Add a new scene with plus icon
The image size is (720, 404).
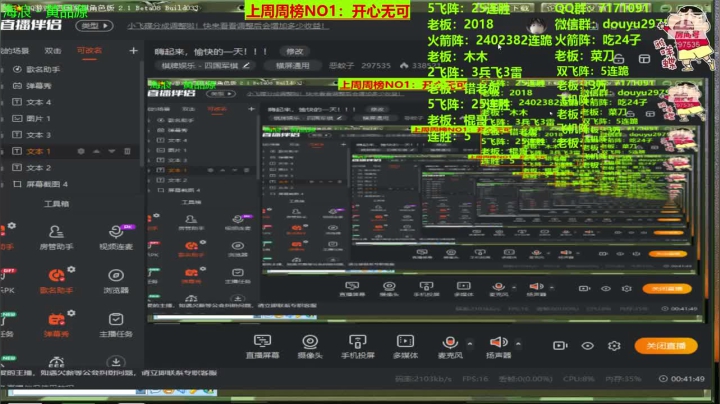pos(133,50)
